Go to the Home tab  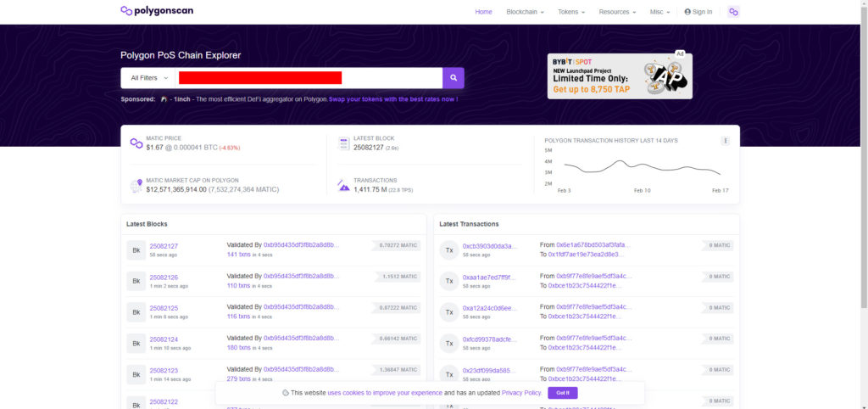tap(483, 12)
